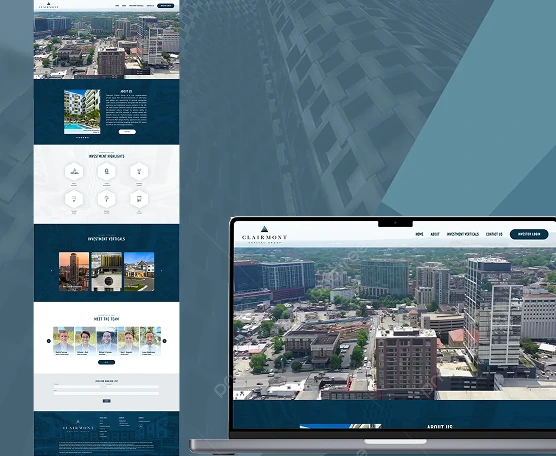Open the aerial building card with circular badge
This screenshot has width=556, height=456.
pos(107,272)
